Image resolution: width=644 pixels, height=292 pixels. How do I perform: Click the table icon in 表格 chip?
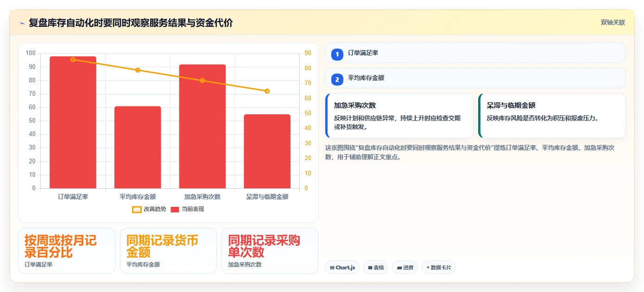click(370, 267)
